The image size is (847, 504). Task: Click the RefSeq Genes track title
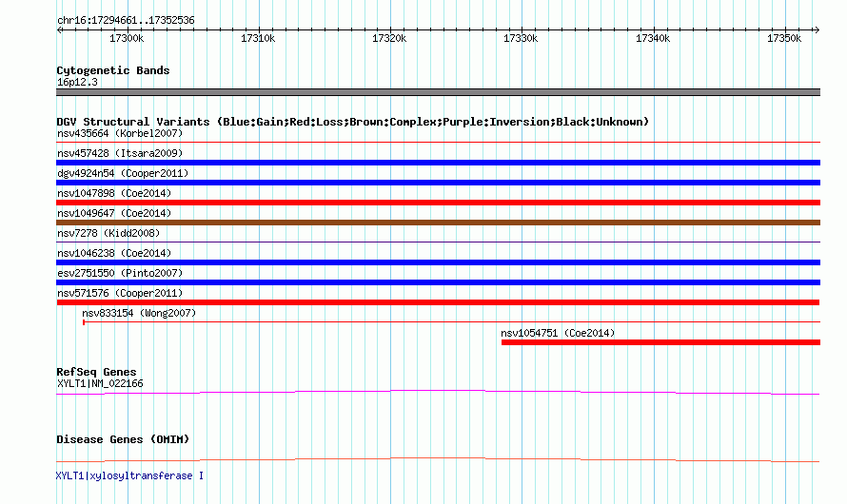96,372
